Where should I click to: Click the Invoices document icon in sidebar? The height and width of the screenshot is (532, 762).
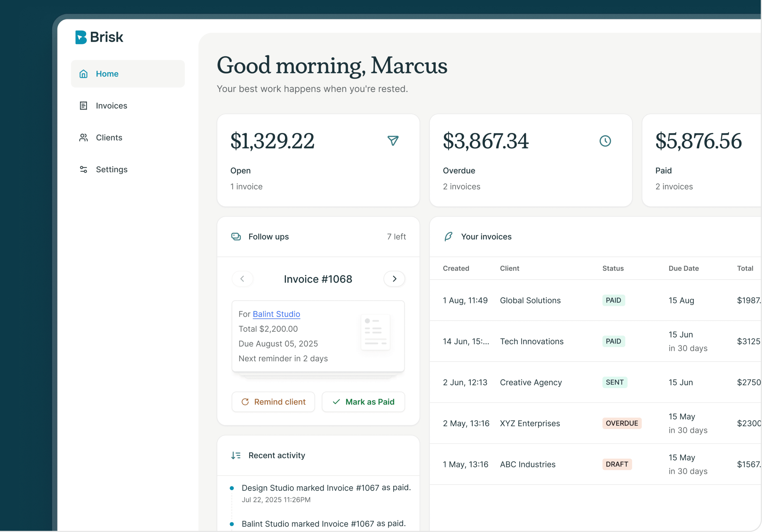(x=83, y=106)
